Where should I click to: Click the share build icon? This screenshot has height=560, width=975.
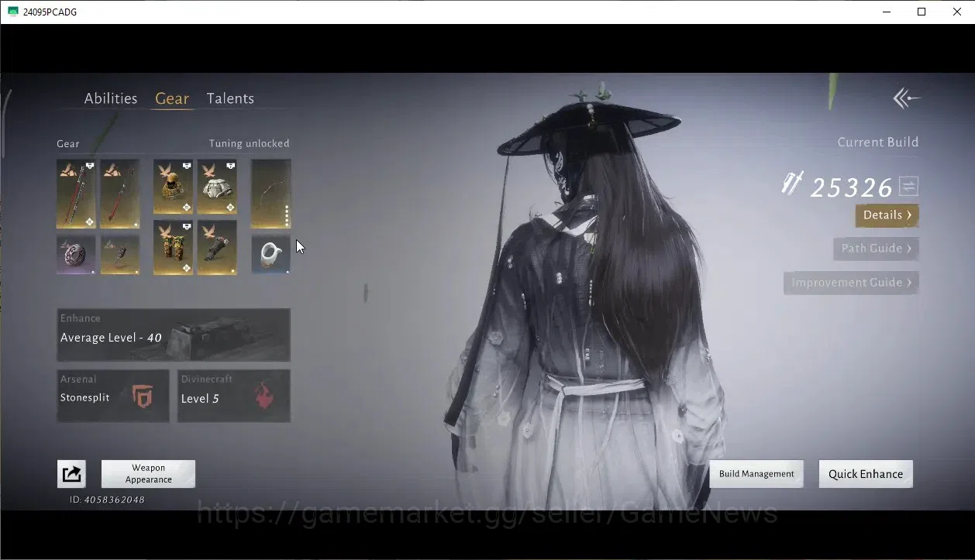coord(71,474)
